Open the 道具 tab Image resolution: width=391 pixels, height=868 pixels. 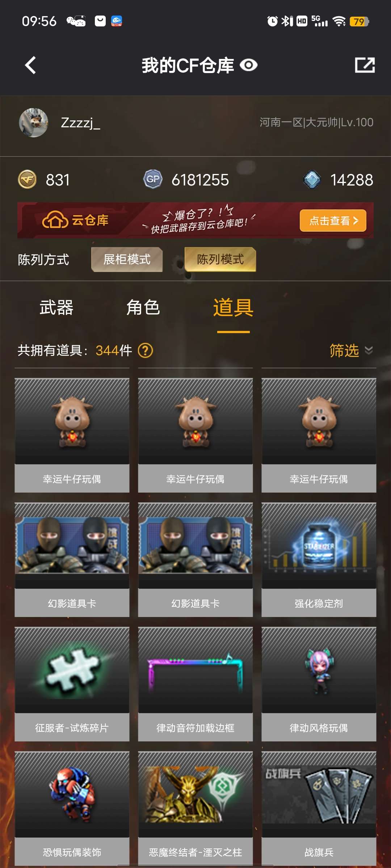[x=233, y=308]
